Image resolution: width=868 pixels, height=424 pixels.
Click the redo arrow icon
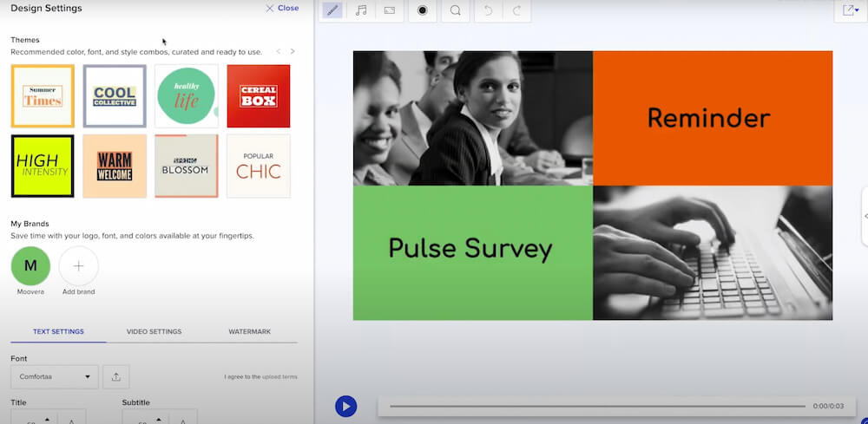(x=516, y=10)
